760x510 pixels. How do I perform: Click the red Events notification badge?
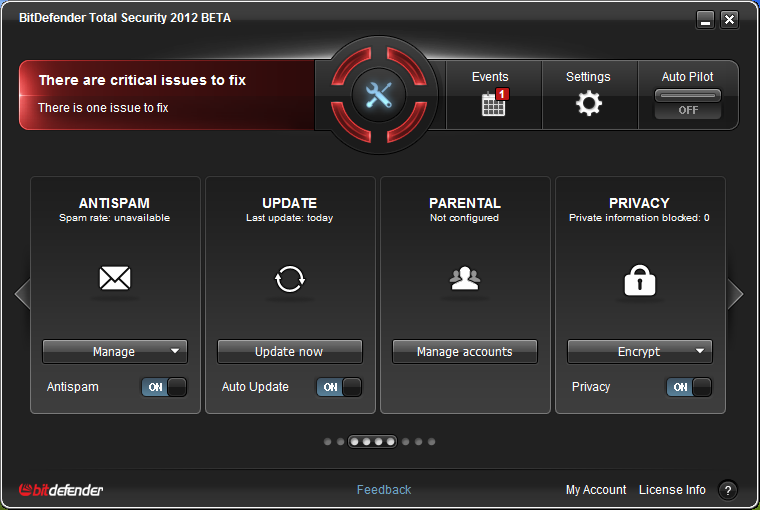click(502, 94)
